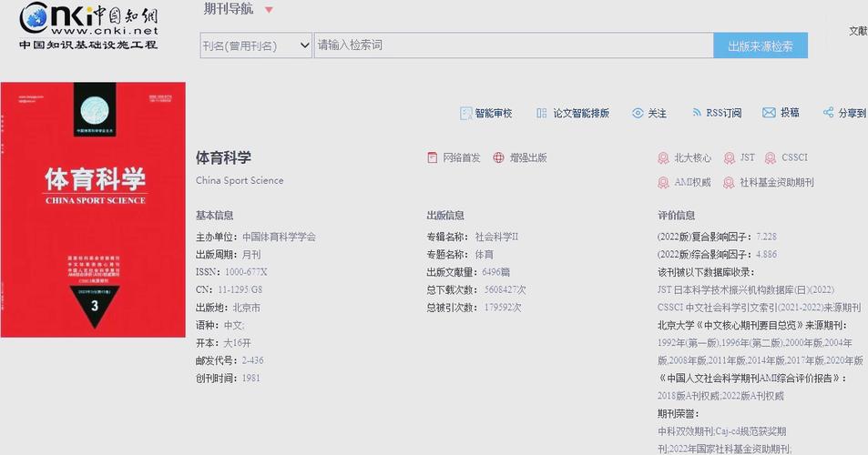868x455 pixels.
Task: Select the 复合影响因子 value 7.228
Action: point(767,237)
